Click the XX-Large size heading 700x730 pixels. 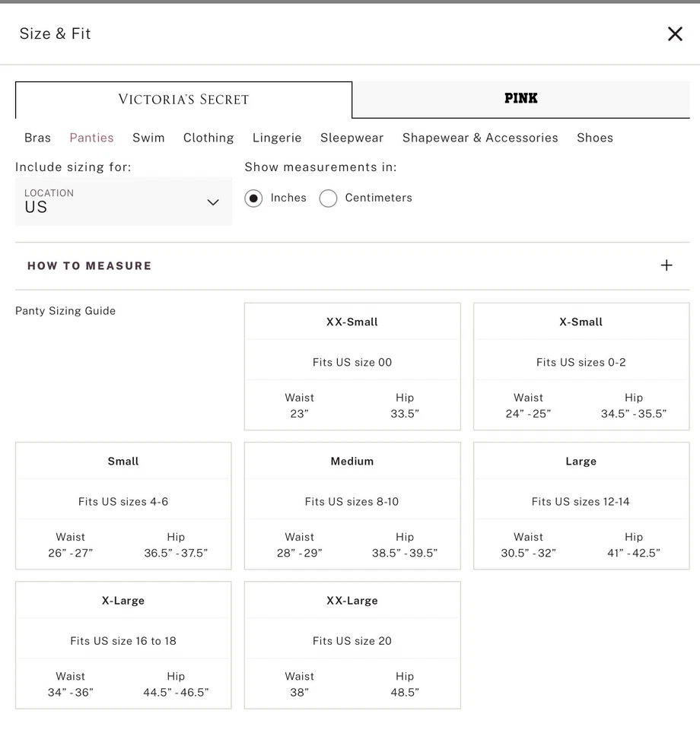[352, 601]
